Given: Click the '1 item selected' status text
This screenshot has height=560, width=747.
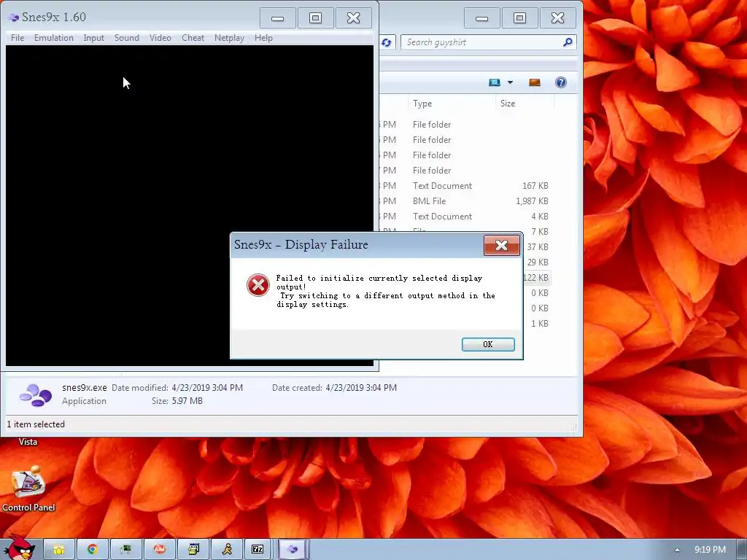Looking at the screenshot, I should click(x=36, y=424).
